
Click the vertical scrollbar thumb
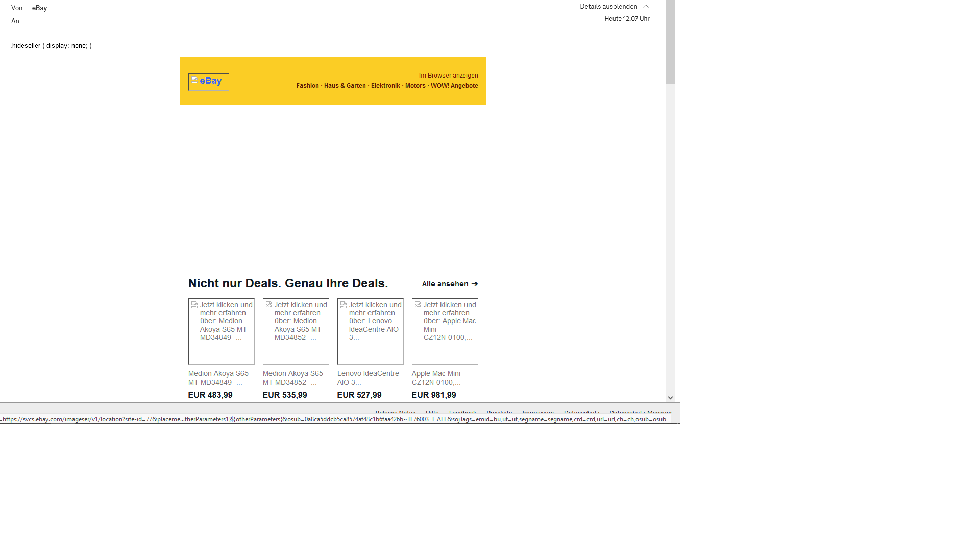tap(670, 42)
